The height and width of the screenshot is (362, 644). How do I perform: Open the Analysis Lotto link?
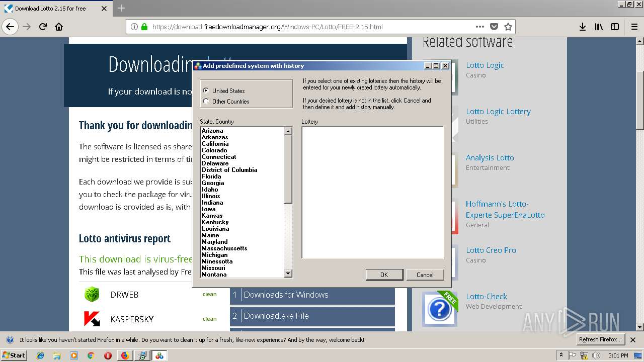pyautogui.click(x=490, y=158)
